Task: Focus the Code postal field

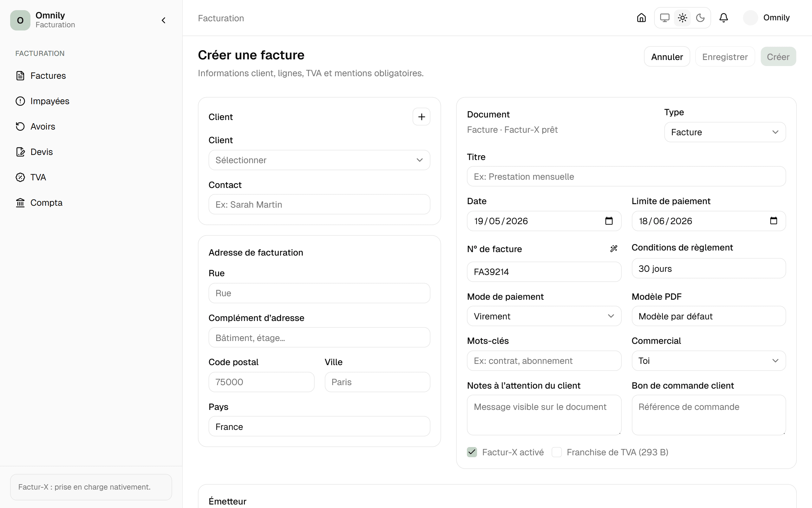Action: [x=261, y=382]
